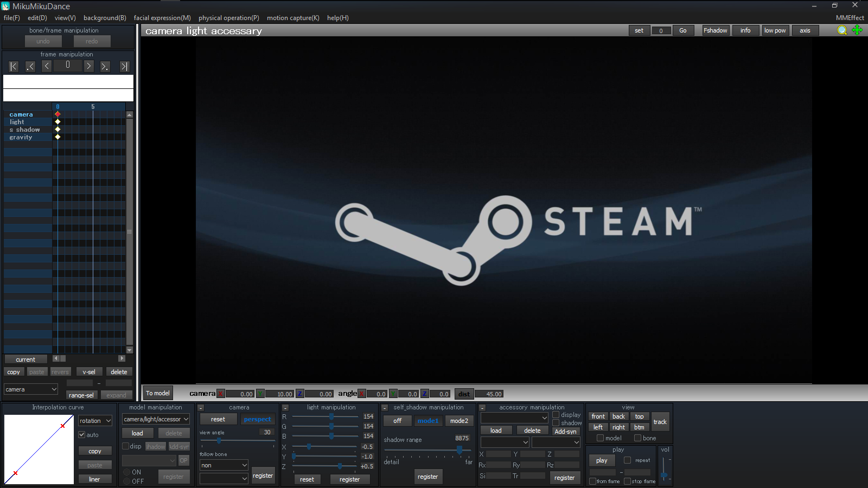Click the light R color slider

(x=325, y=416)
